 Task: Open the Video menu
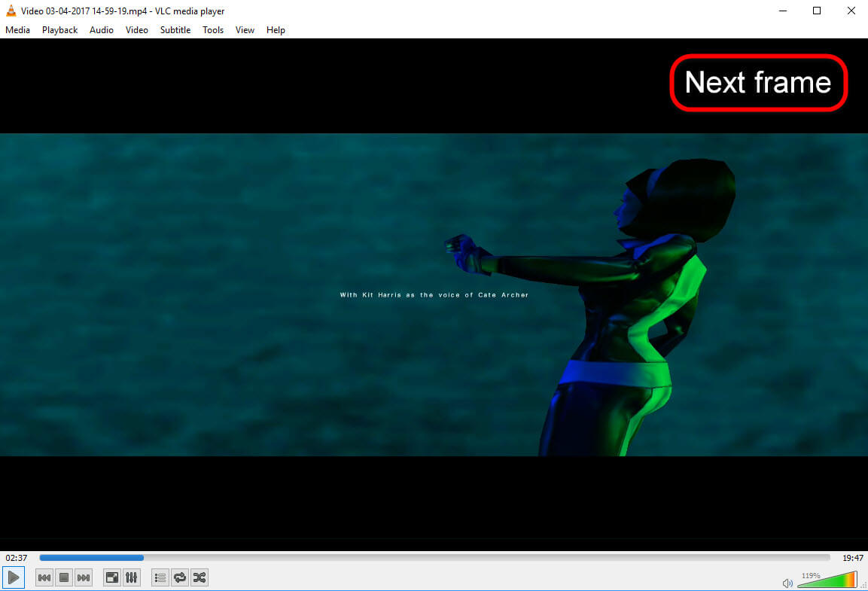pyautogui.click(x=137, y=30)
